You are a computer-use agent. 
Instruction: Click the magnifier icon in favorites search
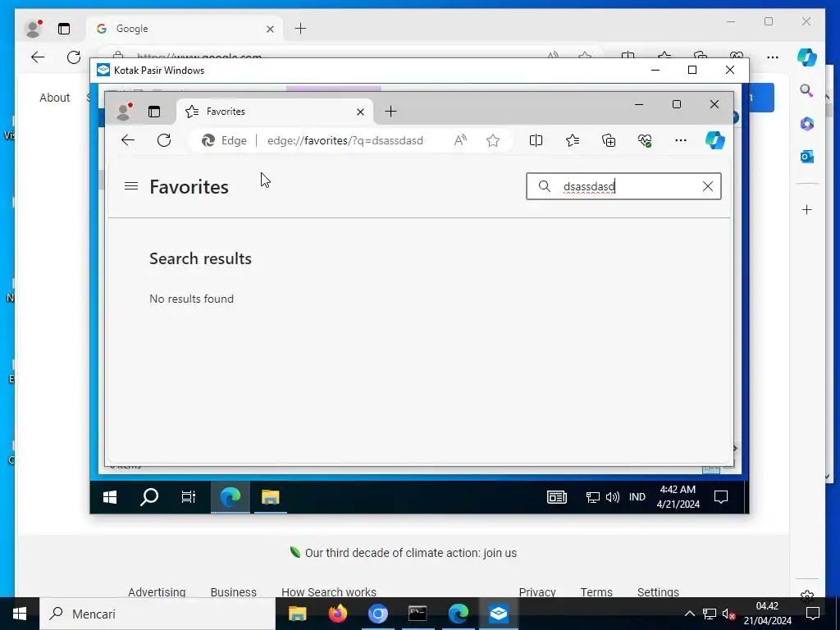click(x=545, y=186)
